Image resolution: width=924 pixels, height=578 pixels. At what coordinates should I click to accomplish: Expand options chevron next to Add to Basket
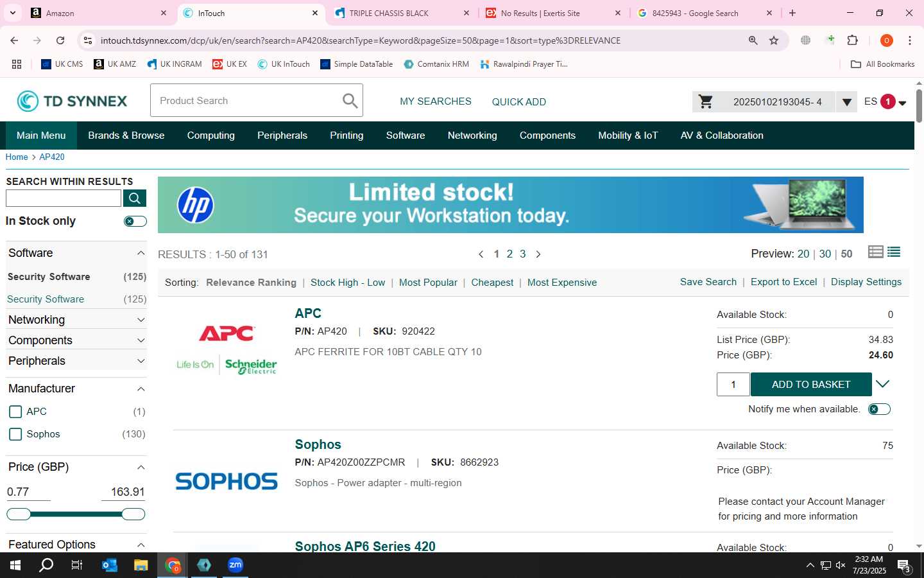click(x=883, y=384)
